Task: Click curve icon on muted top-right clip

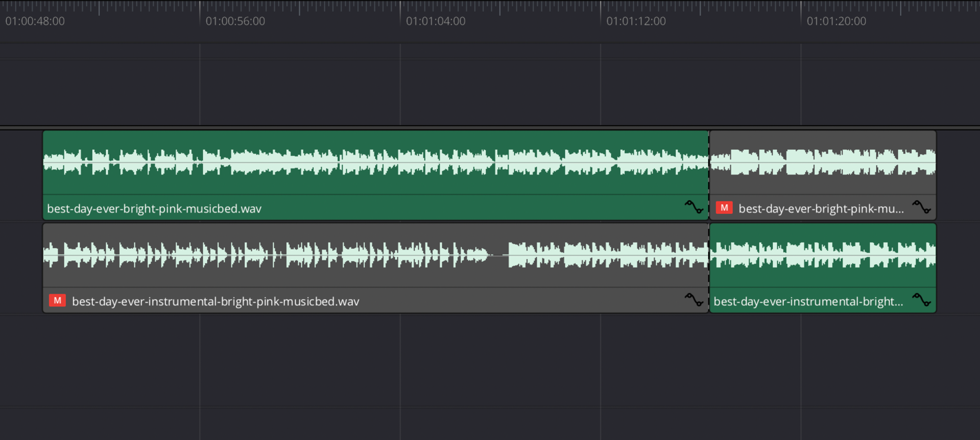Action: (922, 207)
